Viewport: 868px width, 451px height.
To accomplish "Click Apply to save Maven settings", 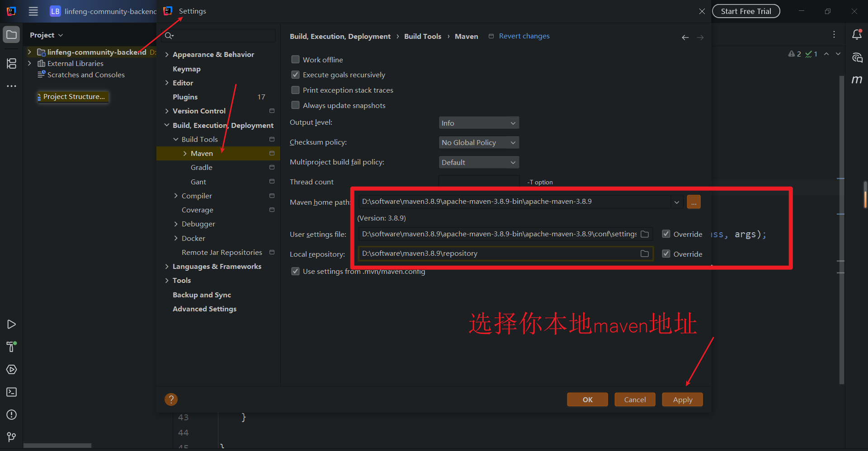I will tap(682, 399).
